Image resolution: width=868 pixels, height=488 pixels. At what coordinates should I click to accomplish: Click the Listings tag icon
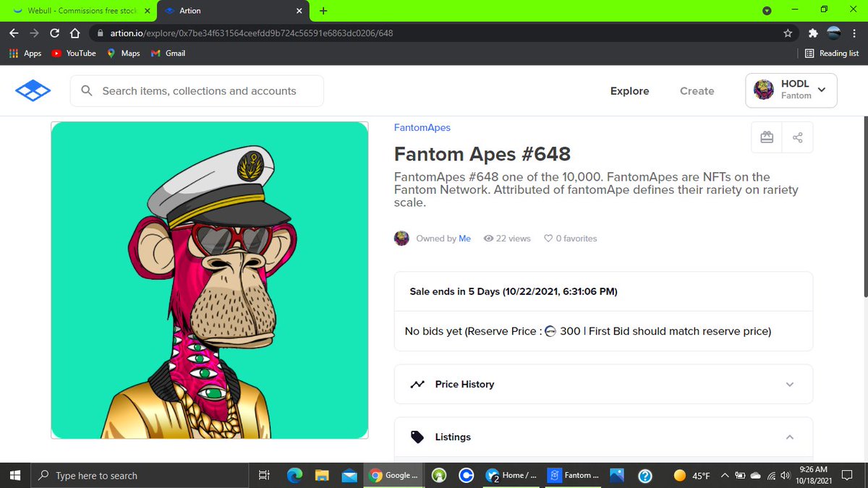click(417, 437)
